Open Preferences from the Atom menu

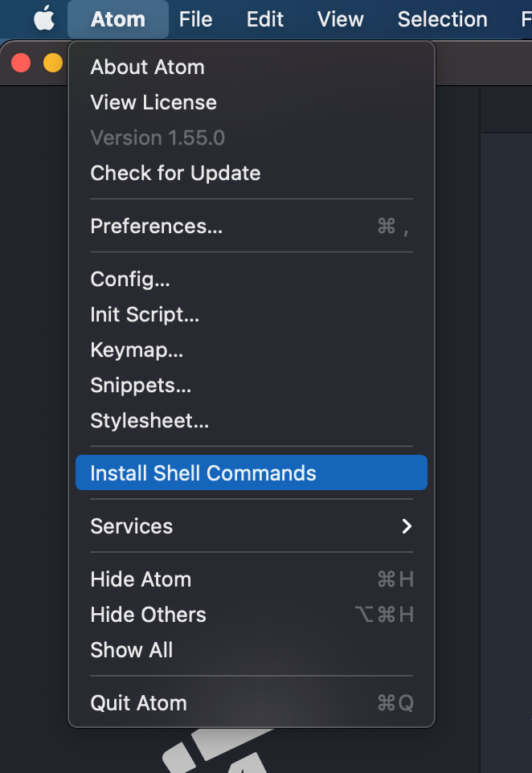pos(157,227)
